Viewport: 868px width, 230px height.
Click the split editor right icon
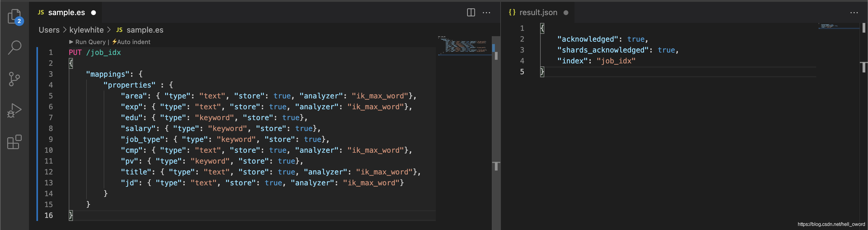point(471,12)
